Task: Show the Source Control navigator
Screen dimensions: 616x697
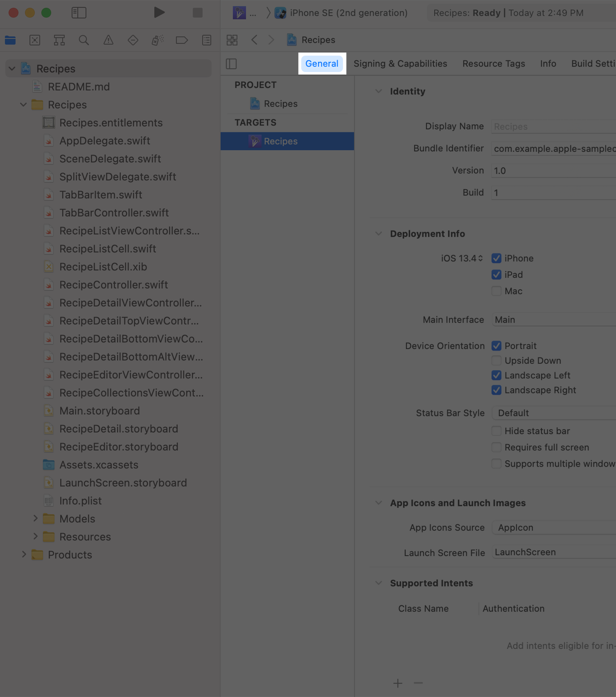Action: tap(35, 40)
